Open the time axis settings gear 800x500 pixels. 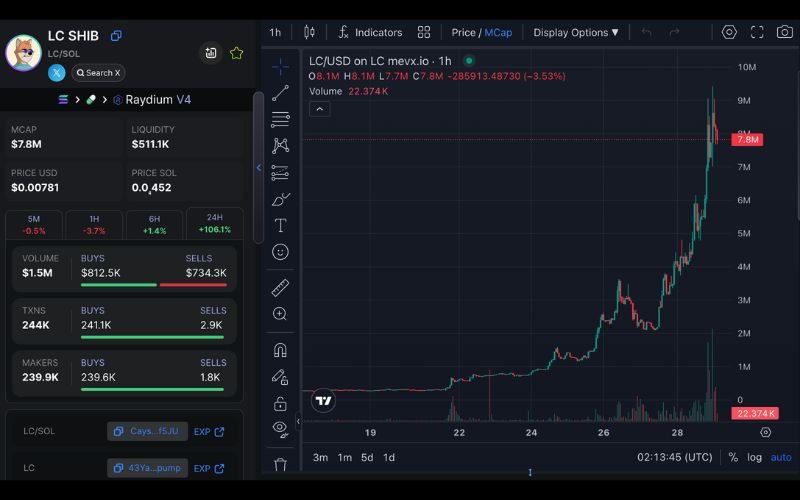(765, 432)
